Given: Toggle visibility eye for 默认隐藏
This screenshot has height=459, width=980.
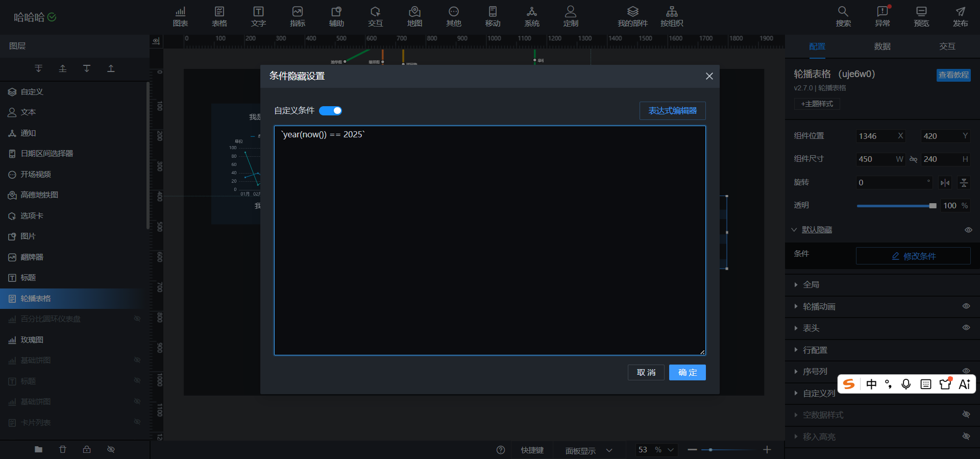Looking at the screenshot, I should (x=968, y=230).
